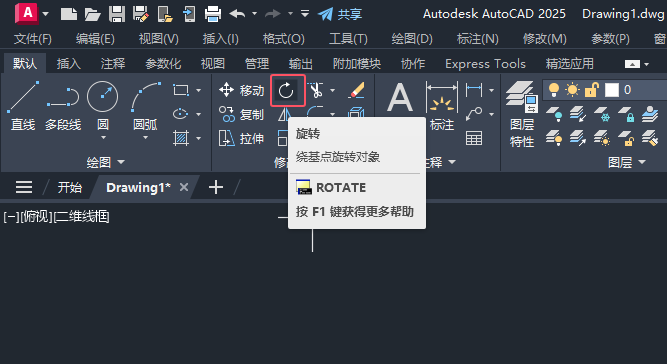The image size is (667, 364).
Task: Open the Linear dimension dropdown arrow
Action: tap(491, 90)
